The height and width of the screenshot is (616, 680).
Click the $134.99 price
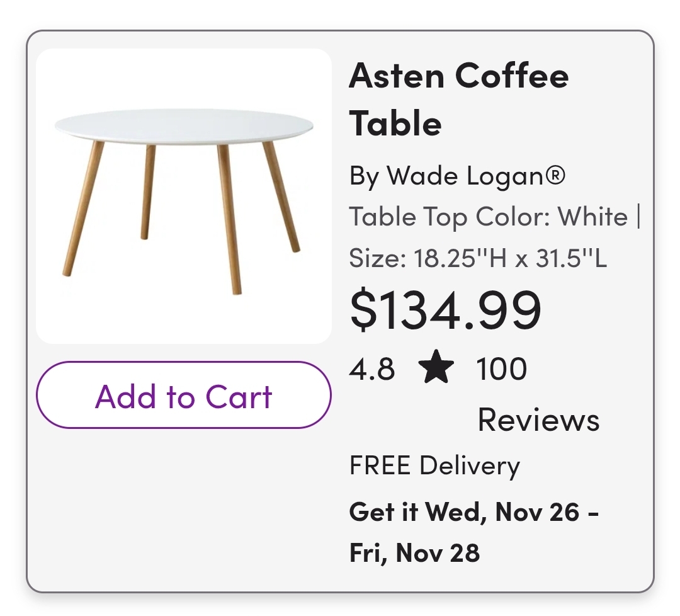point(445,311)
